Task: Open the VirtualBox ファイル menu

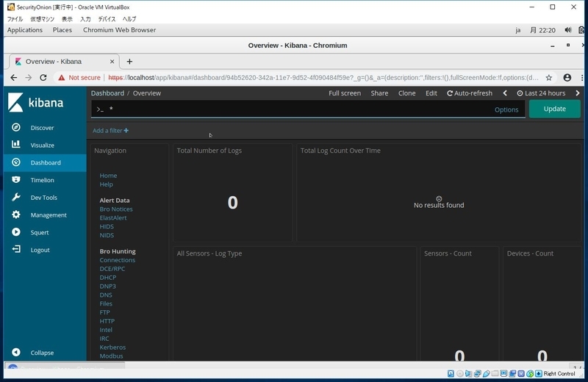Action: click(x=15, y=19)
